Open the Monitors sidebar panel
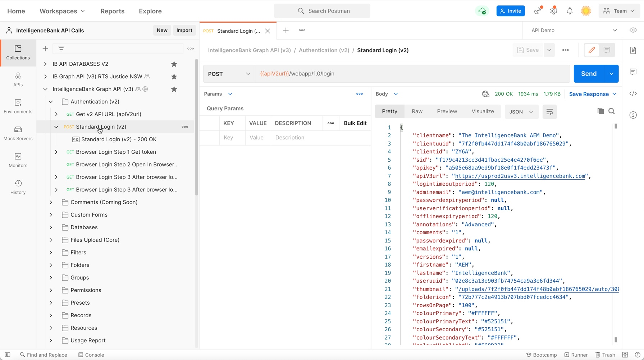This screenshot has width=644, height=360. pos(18,160)
